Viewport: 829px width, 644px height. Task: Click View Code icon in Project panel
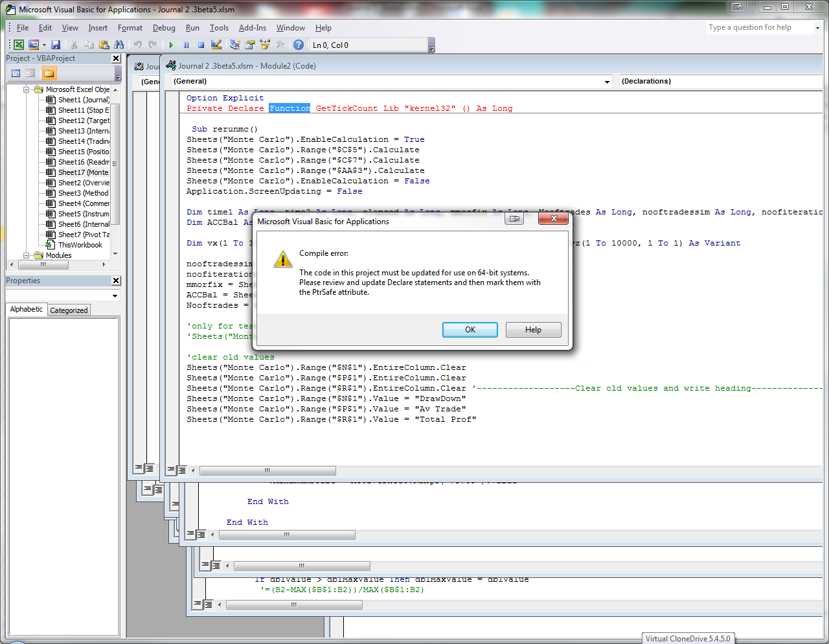tap(16, 73)
